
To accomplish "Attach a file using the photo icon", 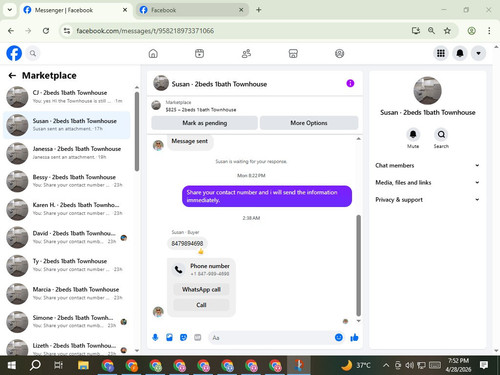I will [169, 338].
